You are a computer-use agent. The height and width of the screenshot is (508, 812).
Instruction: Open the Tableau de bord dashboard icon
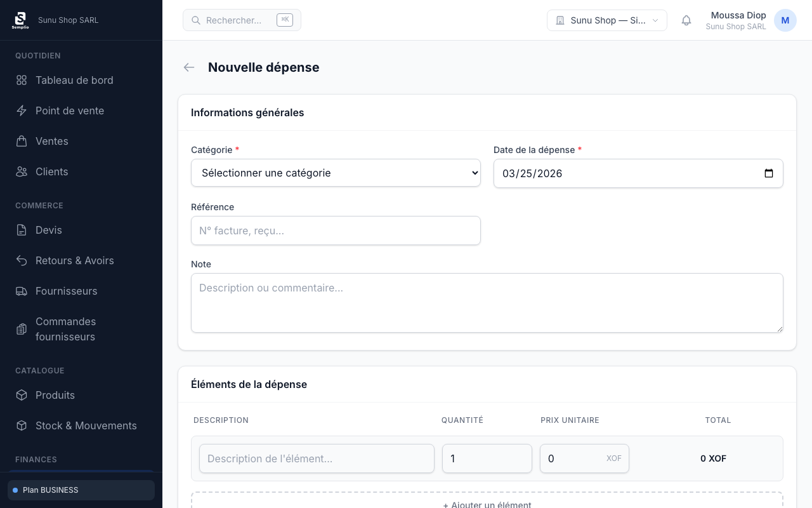[22, 80]
